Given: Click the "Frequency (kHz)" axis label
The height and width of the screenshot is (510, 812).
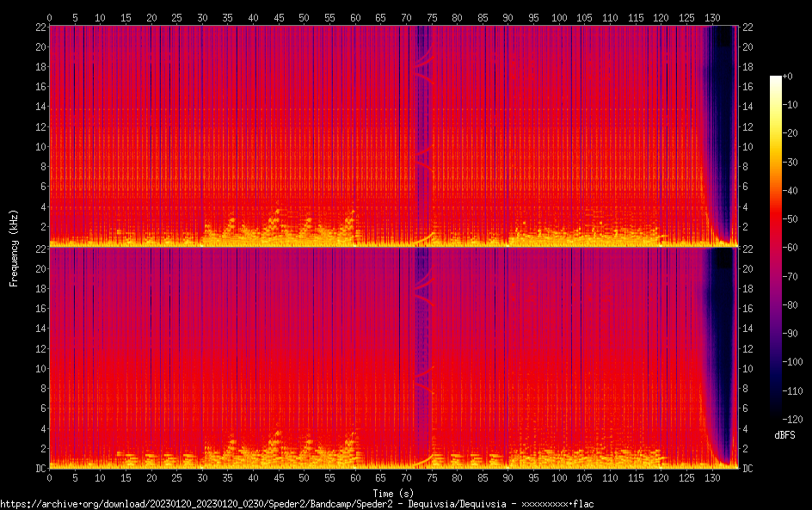Looking at the screenshot, I should 14,247.
